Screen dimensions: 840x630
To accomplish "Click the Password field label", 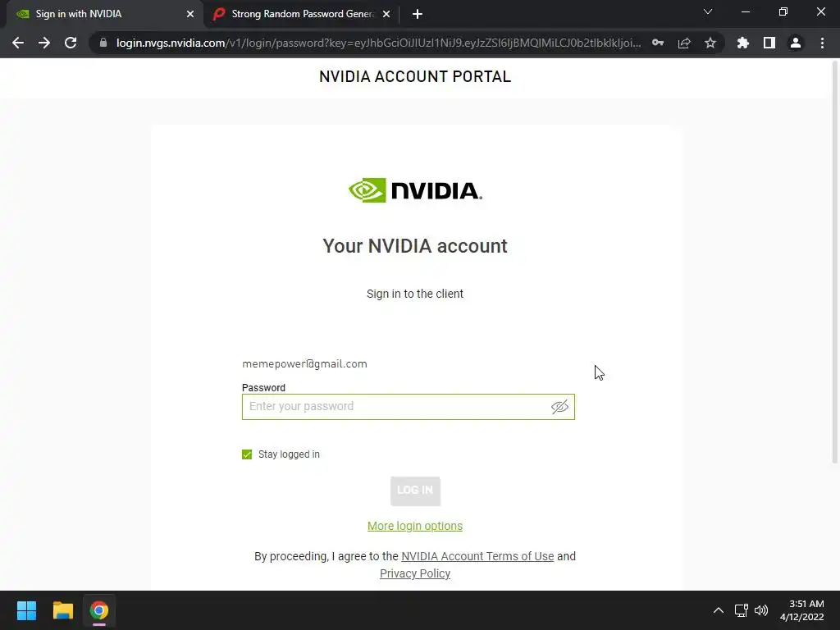I will click(263, 387).
